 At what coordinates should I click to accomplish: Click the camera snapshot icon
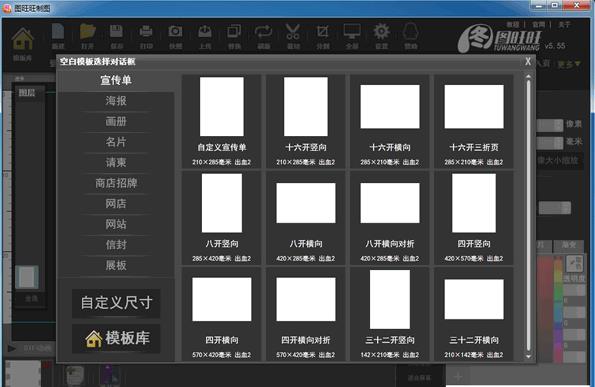click(x=175, y=32)
